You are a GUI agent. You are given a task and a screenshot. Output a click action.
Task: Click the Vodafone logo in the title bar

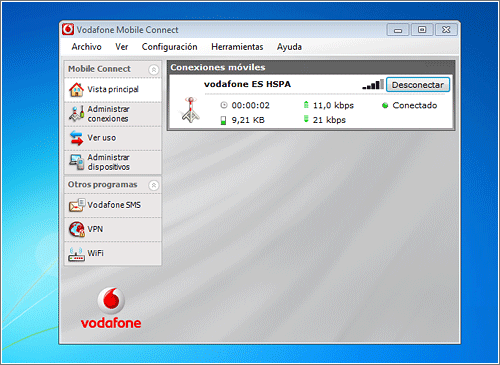pos(68,29)
